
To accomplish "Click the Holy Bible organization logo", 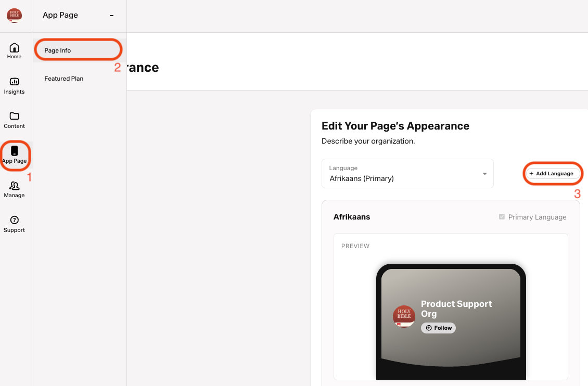I will 14,16.
